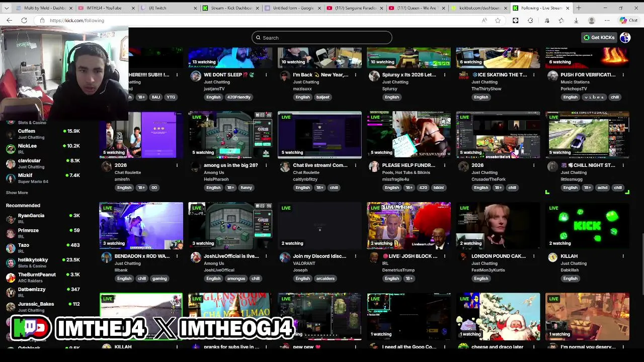Go back with the browser back arrow
Screen dimensions: 644x362
coord(9,21)
